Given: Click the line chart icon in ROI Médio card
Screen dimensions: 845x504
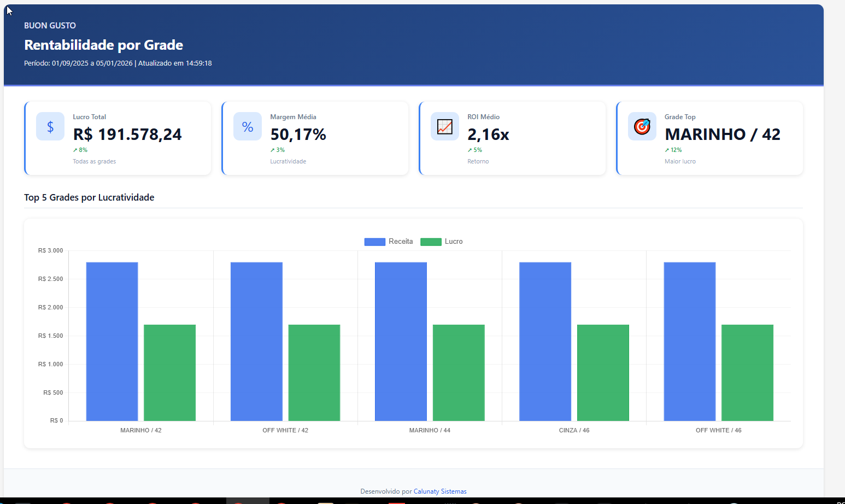Looking at the screenshot, I should coord(445,127).
